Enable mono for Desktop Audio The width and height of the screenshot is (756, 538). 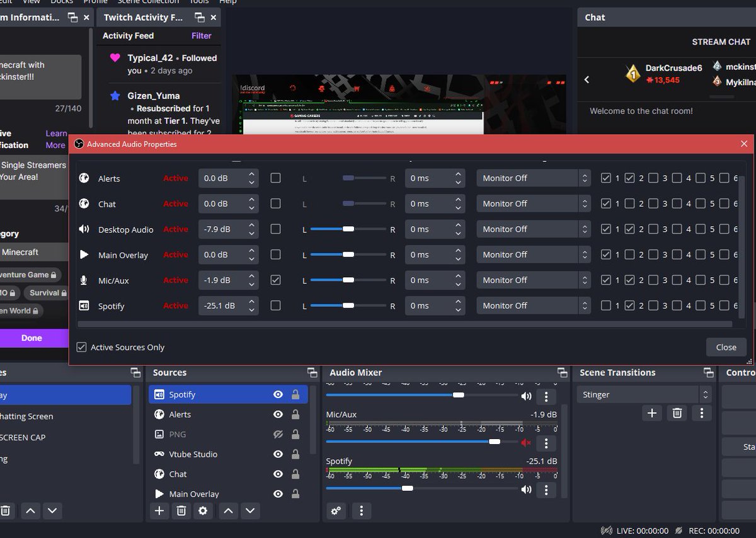coord(275,229)
